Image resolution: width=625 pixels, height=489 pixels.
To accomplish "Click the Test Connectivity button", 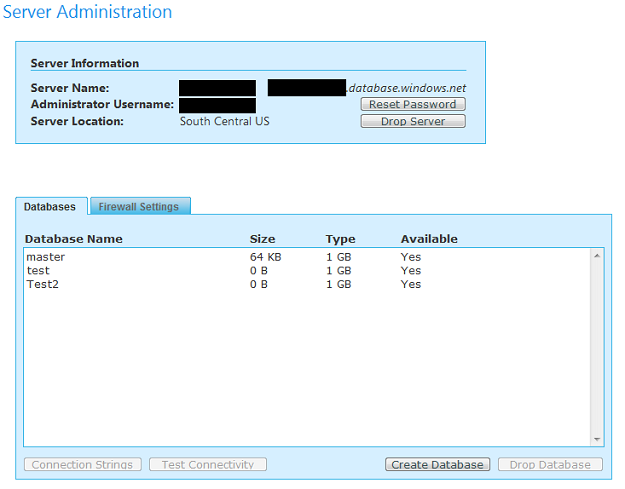I will 208,464.
